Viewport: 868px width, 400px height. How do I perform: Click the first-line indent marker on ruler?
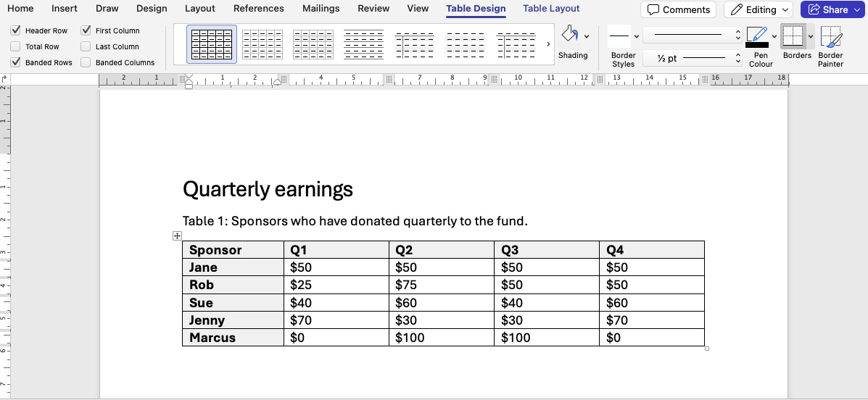[189, 77]
